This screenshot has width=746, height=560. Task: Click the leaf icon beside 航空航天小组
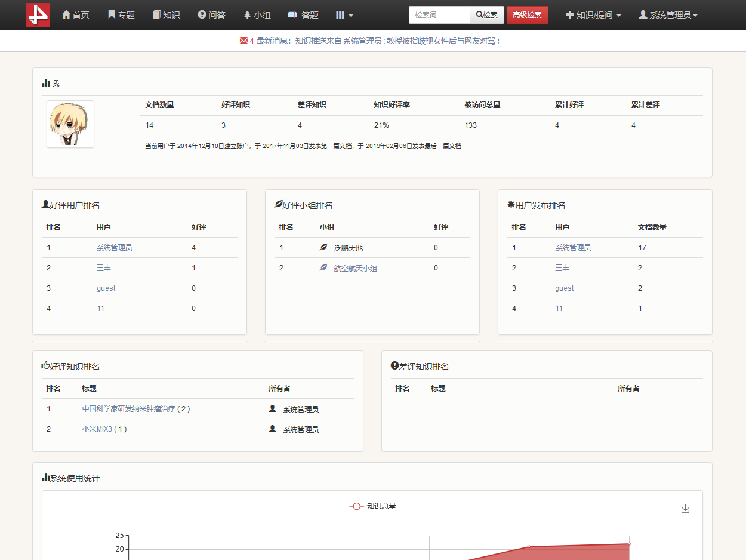tap(323, 268)
